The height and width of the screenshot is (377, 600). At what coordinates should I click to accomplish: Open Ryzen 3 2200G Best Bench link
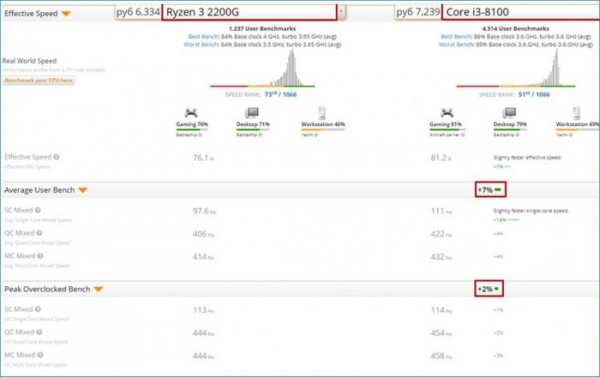coord(204,37)
